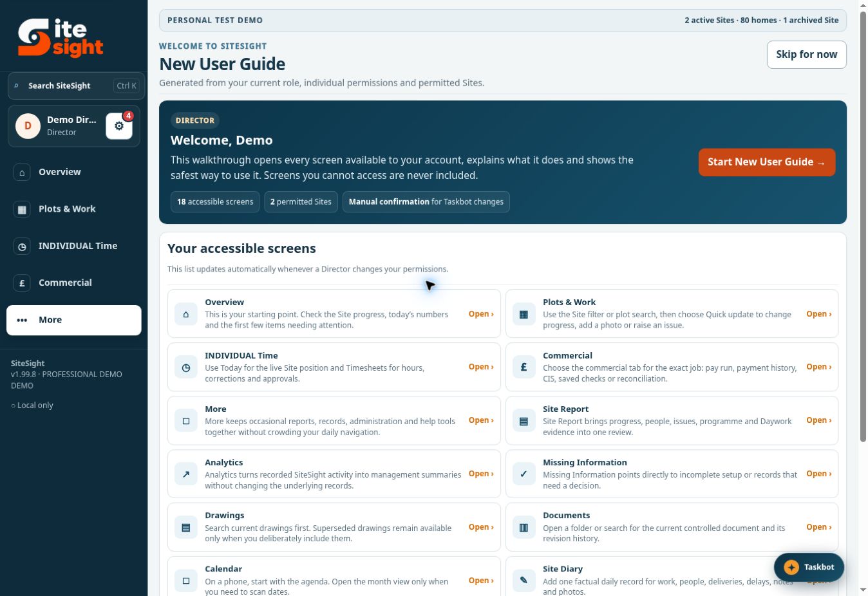Click the Search SiteSight field
868x596 pixels.
tap(76, 86)
